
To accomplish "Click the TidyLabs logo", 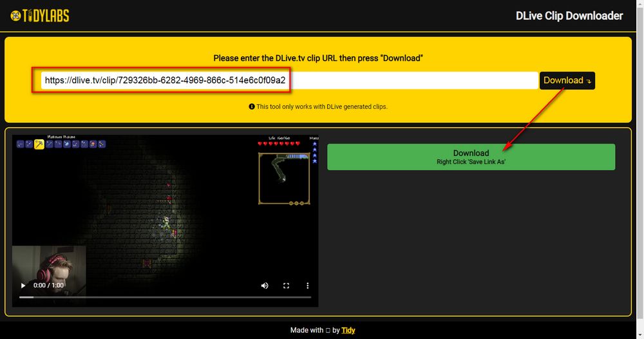I will coord(40,15).
